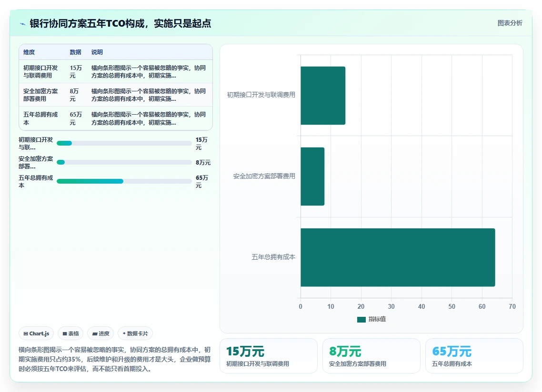Click the 图表分析 label at top right
The height and width of the screenshot is (392, 542).
[510, 23]
